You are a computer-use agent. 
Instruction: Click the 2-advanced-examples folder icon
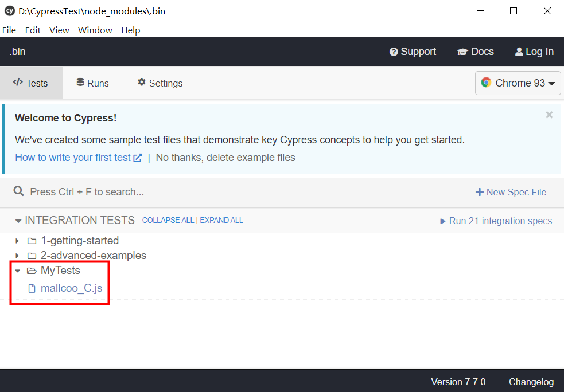point(32,256)
